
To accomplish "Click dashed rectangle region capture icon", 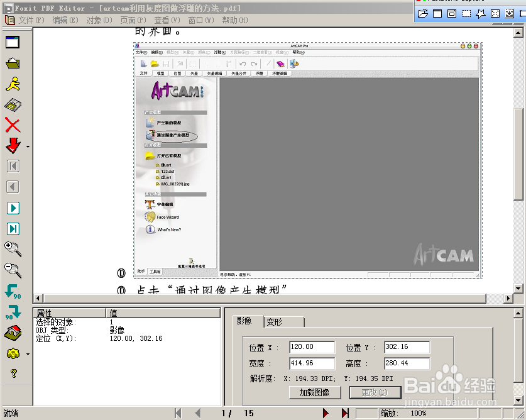I will [x=466, y=13].
